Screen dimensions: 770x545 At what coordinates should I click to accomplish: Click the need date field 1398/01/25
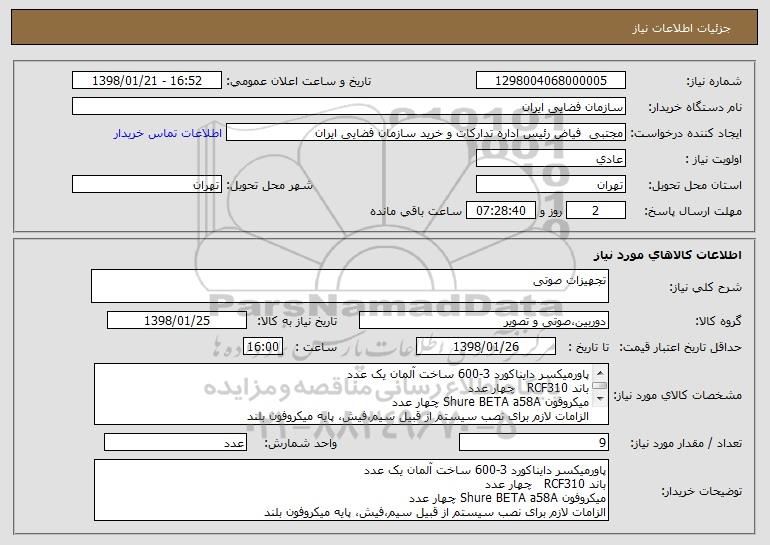click(177, 321)
